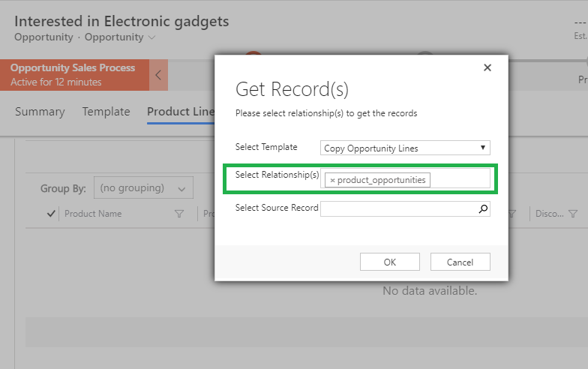This screenshot has height=369, width=588.
Task: Click the Discount column filter icon
Action: pos(573,214)
